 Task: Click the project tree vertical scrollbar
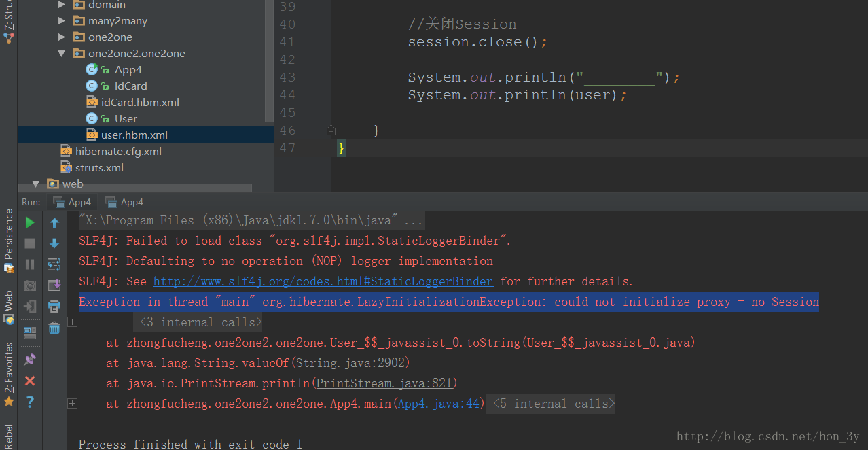coord(269,61)
